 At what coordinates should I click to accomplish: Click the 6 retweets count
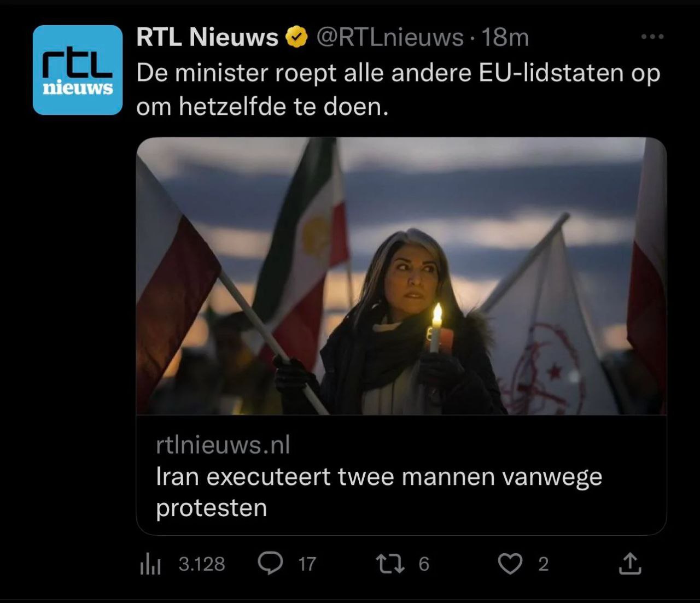(x=424, y=564)
